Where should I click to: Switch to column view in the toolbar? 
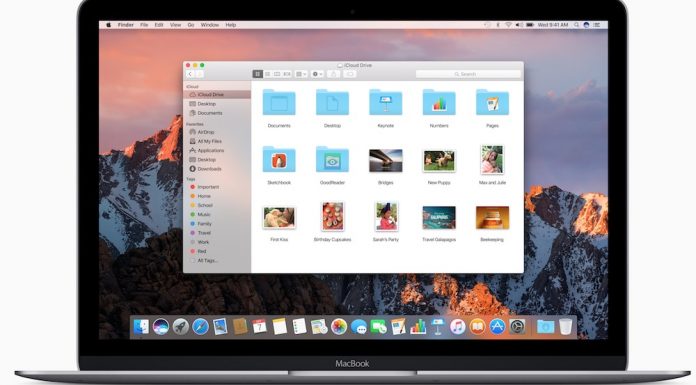point(277,74)
